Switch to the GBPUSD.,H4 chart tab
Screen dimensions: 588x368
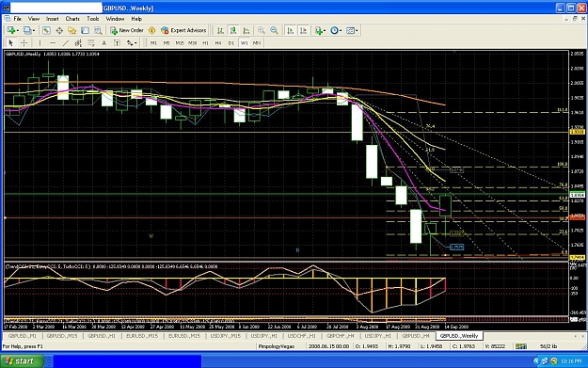pos(416,336)
